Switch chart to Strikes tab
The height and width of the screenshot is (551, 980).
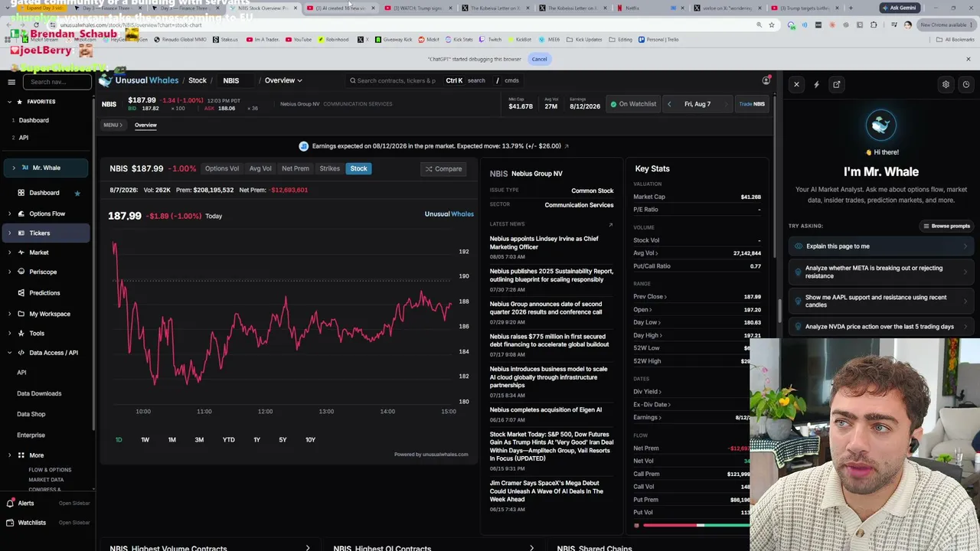(x=330, y=168)
